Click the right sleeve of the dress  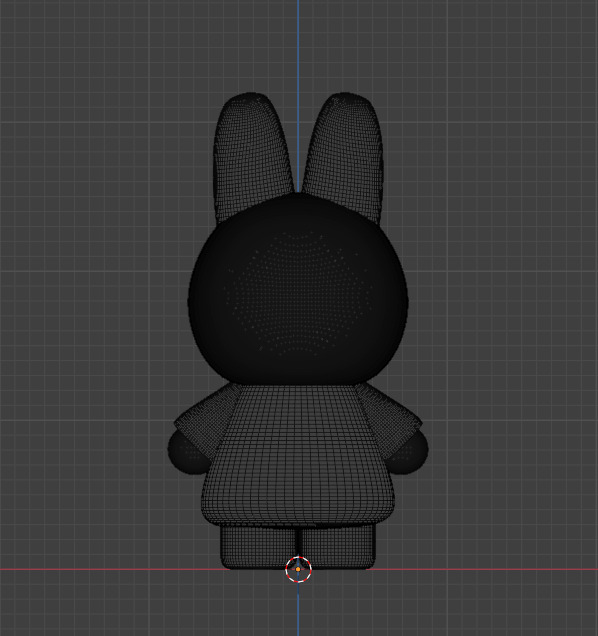(390, 420)
